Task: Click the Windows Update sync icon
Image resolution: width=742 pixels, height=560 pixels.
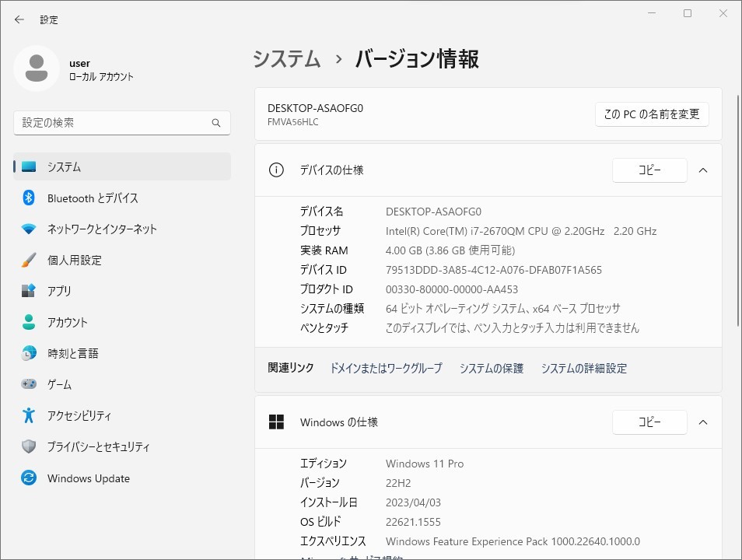Action: point(29,478)
